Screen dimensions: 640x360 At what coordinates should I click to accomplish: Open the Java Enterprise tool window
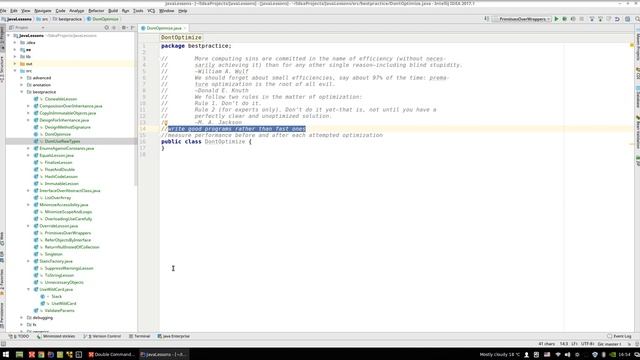[173, 336]
